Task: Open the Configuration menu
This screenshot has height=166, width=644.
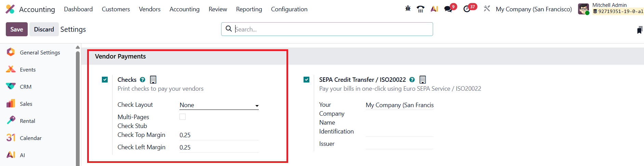Action: [x=289, y=9]
